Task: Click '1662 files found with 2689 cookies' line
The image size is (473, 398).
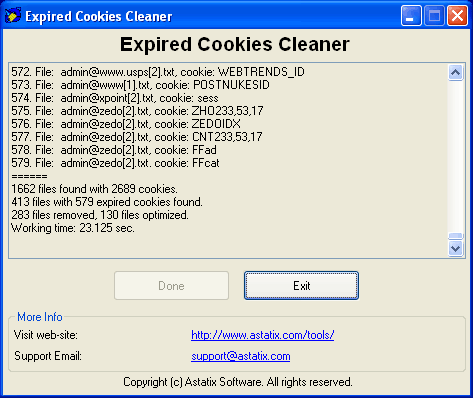Action: click(x=94, y=189)
